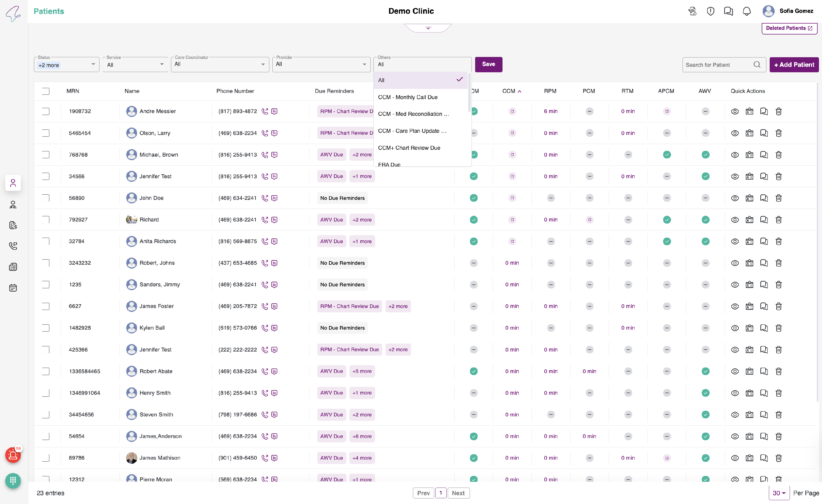This screenshot has width=822, height=504.
Task: Select the checkbox for Robert, Johns' row
Action: 46,263
